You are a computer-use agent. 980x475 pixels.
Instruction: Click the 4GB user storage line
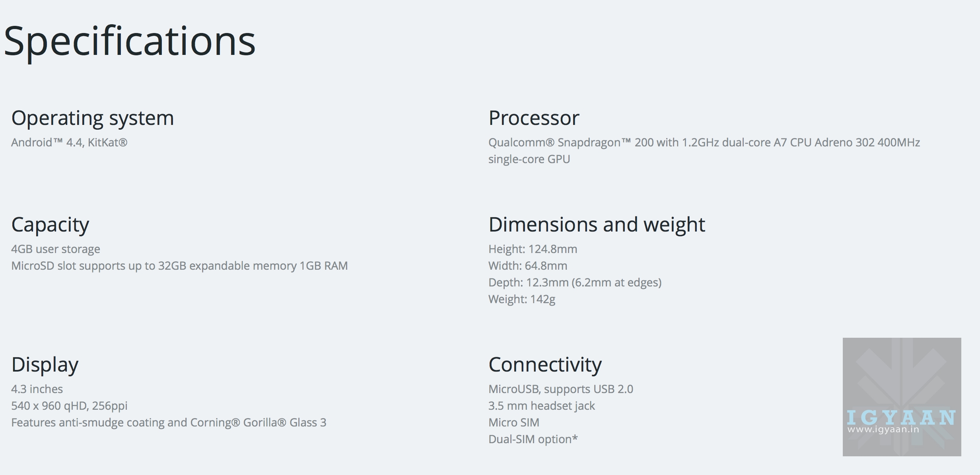pyautogui.click(x=56, y=249)
